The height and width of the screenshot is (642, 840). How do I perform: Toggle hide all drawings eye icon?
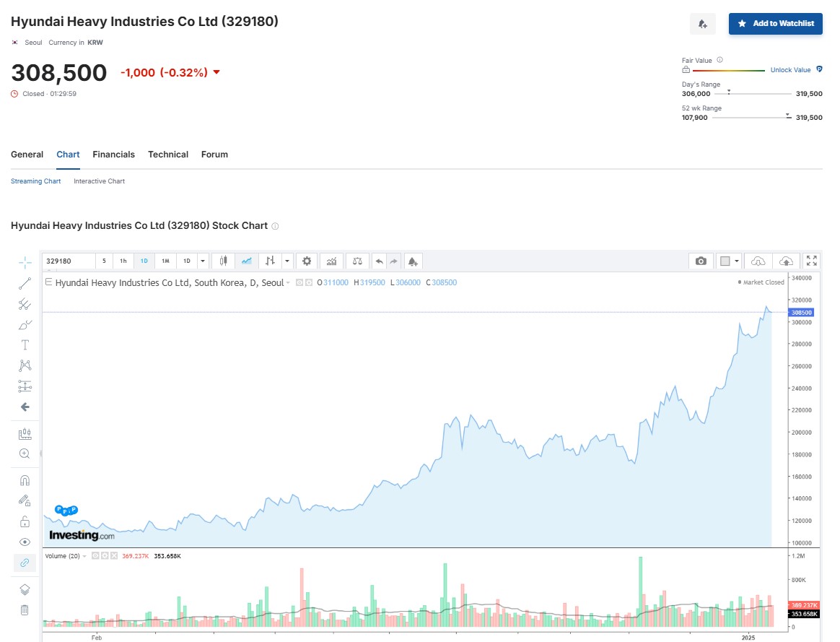(x=25, y=542)
